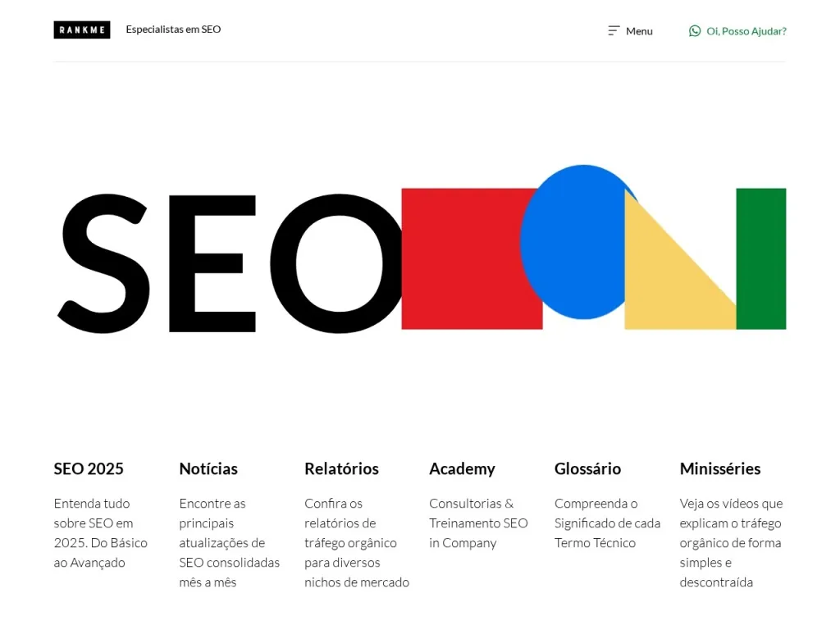Click the green rectangle shape
840x630 pixels.
[761, 258]
